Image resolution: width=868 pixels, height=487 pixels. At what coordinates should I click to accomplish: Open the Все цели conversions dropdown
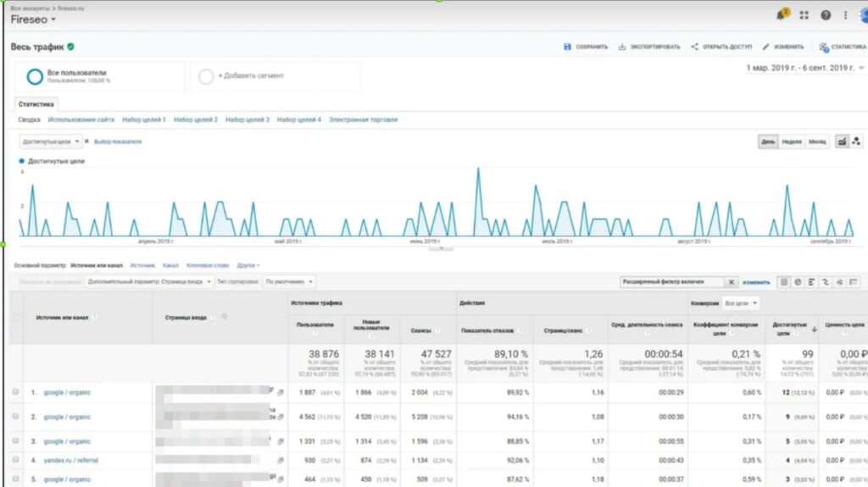tap(742, 302)
